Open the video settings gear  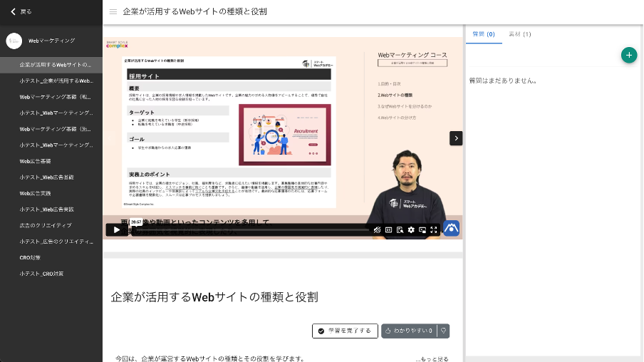click(x=411, y=229)
